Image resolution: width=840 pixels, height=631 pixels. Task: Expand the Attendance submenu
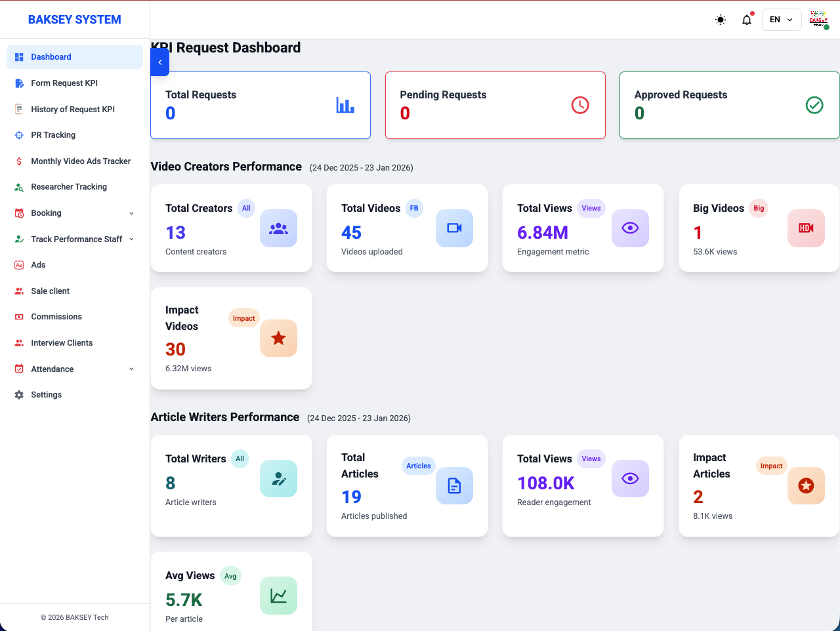pos(131,369)
